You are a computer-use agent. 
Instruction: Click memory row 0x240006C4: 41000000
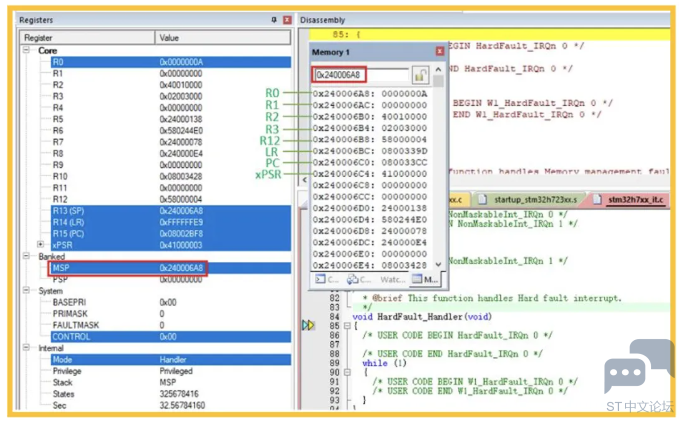(x=370, y=173)
